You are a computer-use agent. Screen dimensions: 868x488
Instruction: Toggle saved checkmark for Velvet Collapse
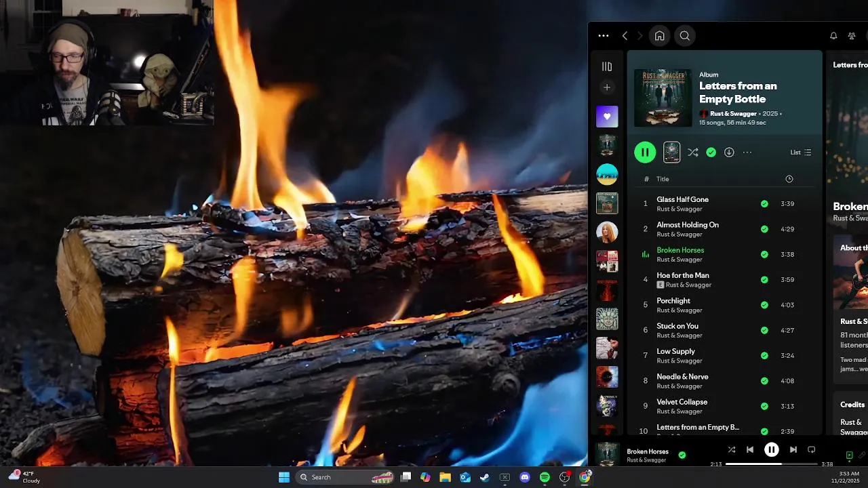pos(764,407)
